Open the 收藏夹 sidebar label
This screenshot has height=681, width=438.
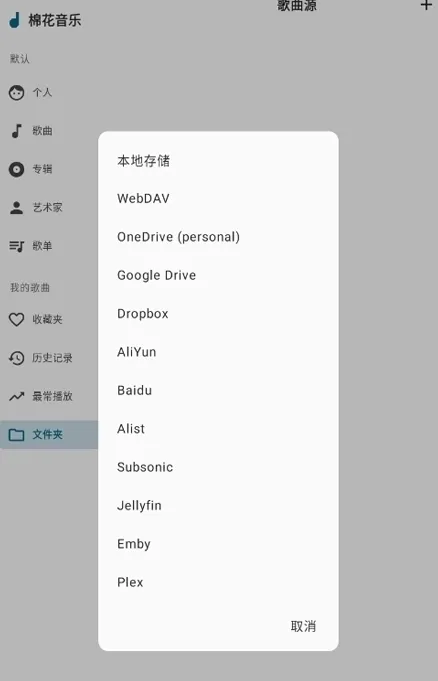point(47,320)
